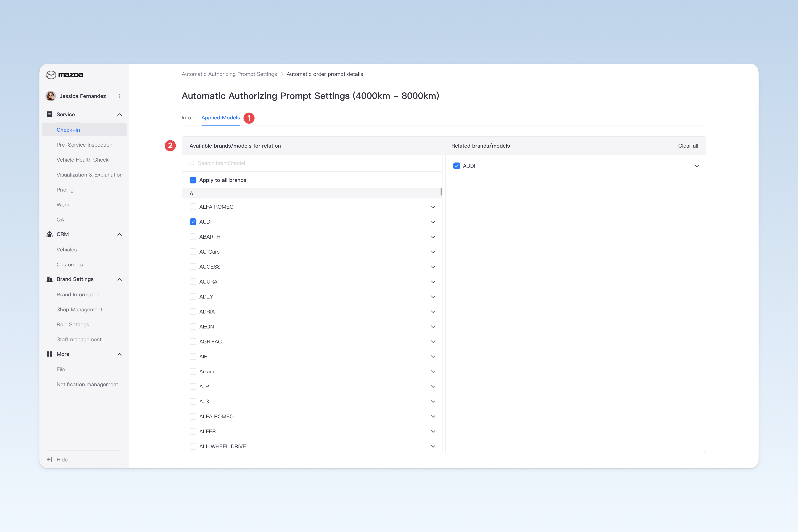Open Jessica Fernandez's avatar

coord(51,96)
